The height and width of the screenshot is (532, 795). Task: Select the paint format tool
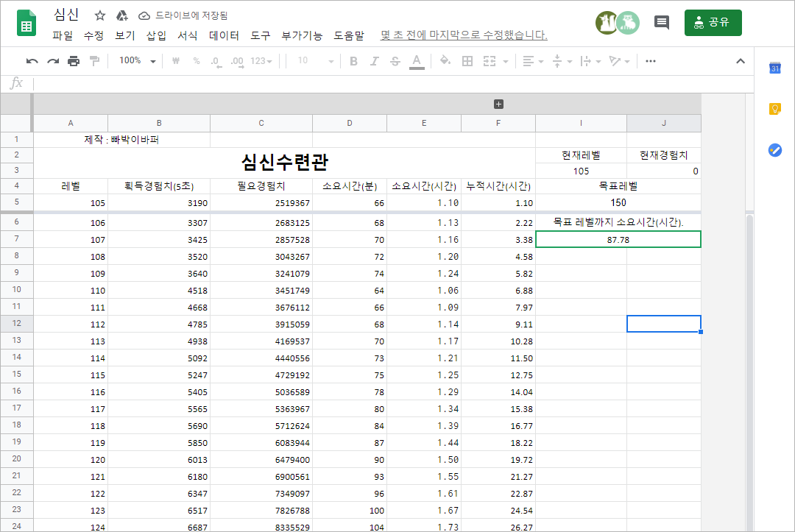click(x=96, y=61)
